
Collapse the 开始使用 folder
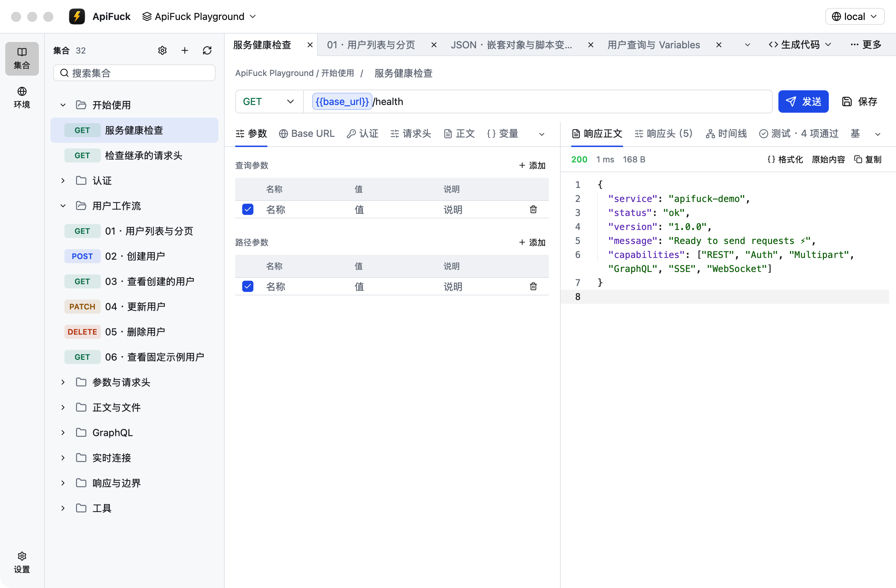tap(63, 105)
